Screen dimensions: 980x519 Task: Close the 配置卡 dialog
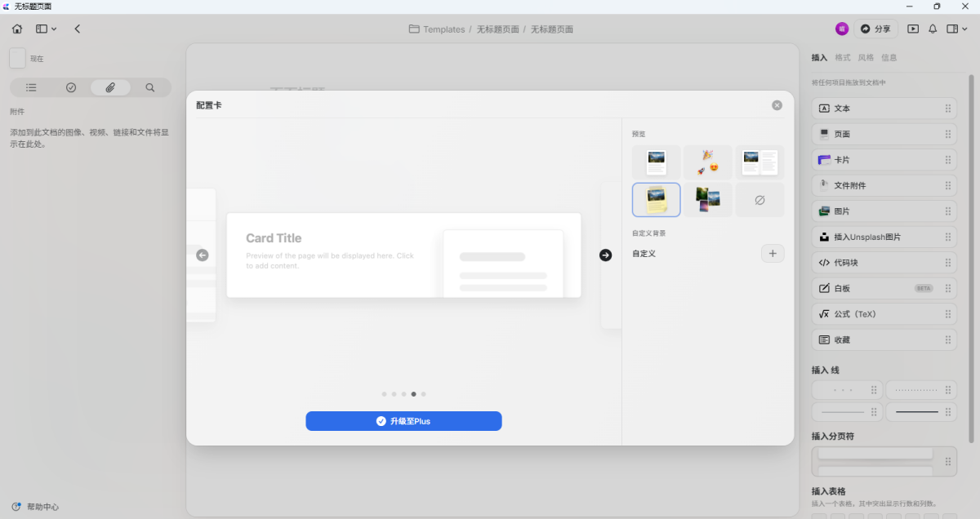(x=777, y=105)
